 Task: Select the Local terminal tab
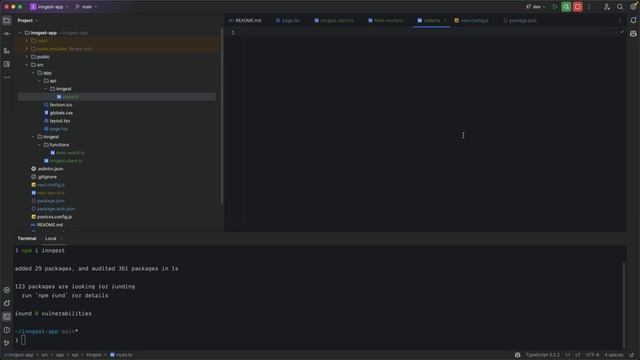(51, 238)
